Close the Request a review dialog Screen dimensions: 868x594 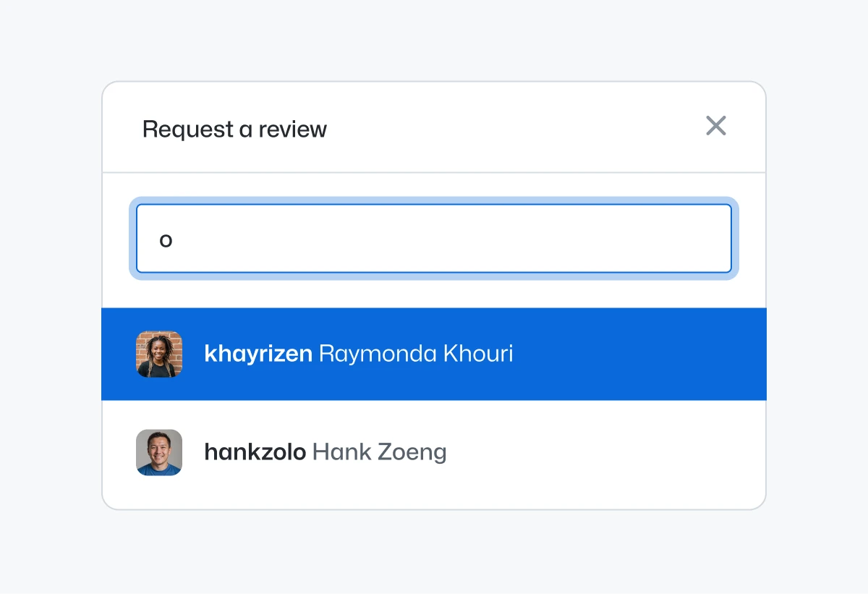click(716, 126)
